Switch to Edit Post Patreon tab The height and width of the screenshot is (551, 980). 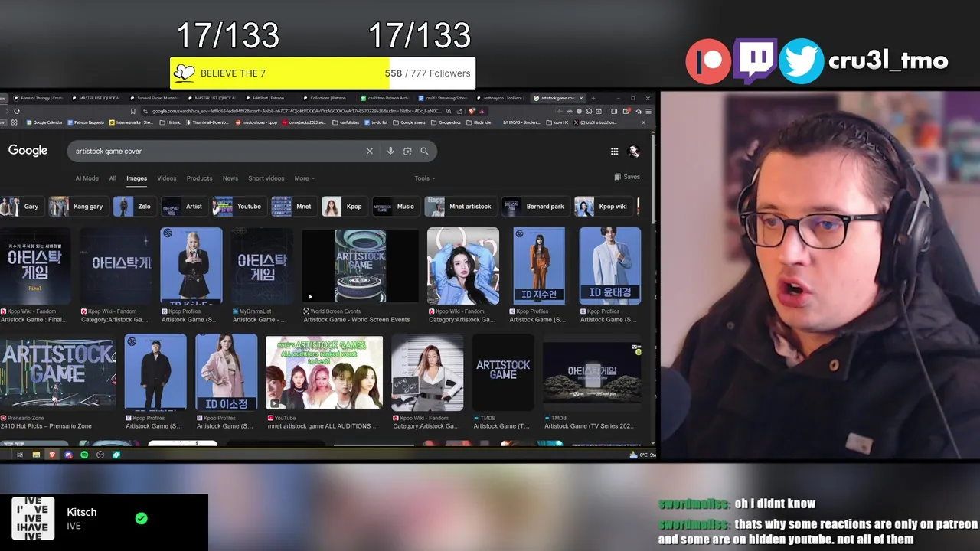pyautogui.click(x=268, y=98)
